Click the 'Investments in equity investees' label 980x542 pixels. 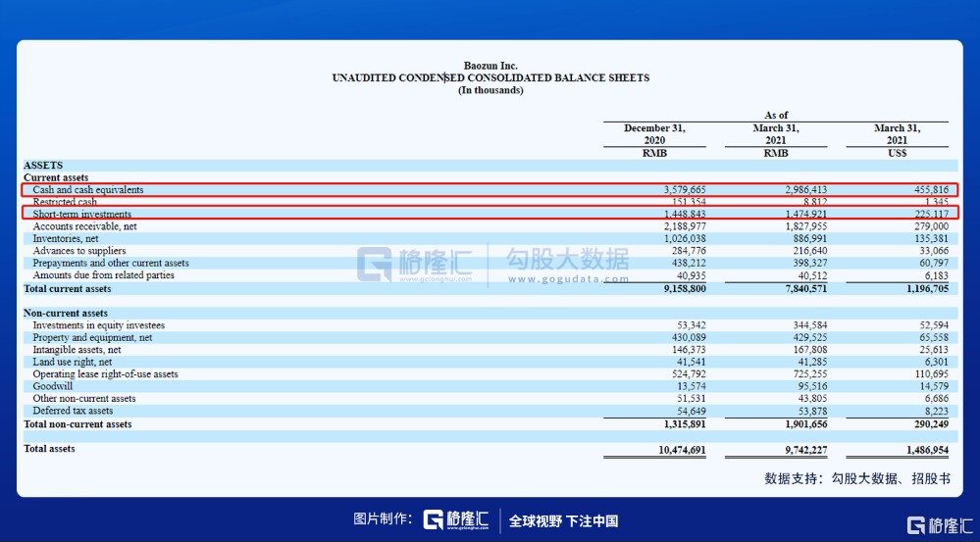(99, 325)
